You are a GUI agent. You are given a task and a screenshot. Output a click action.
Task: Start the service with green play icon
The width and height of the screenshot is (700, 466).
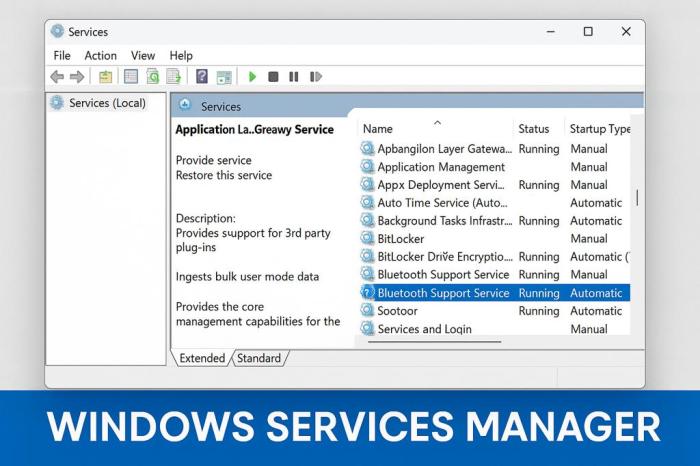252,77
